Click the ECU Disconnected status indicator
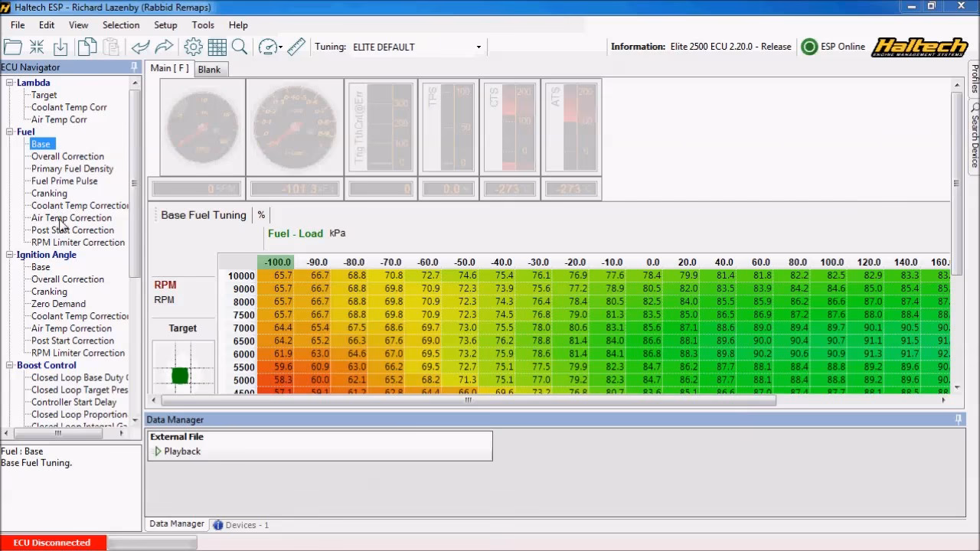 (x=52, y=543)
